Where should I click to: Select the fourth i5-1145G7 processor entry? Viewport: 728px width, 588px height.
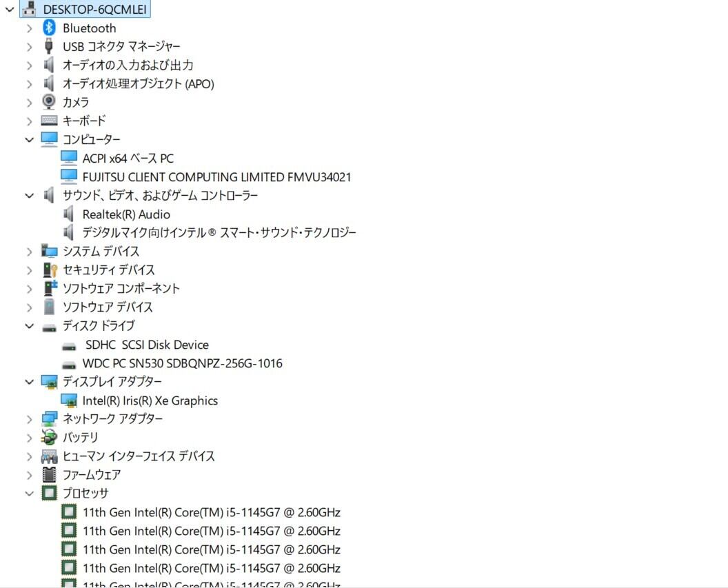click(x=212, y=568)
